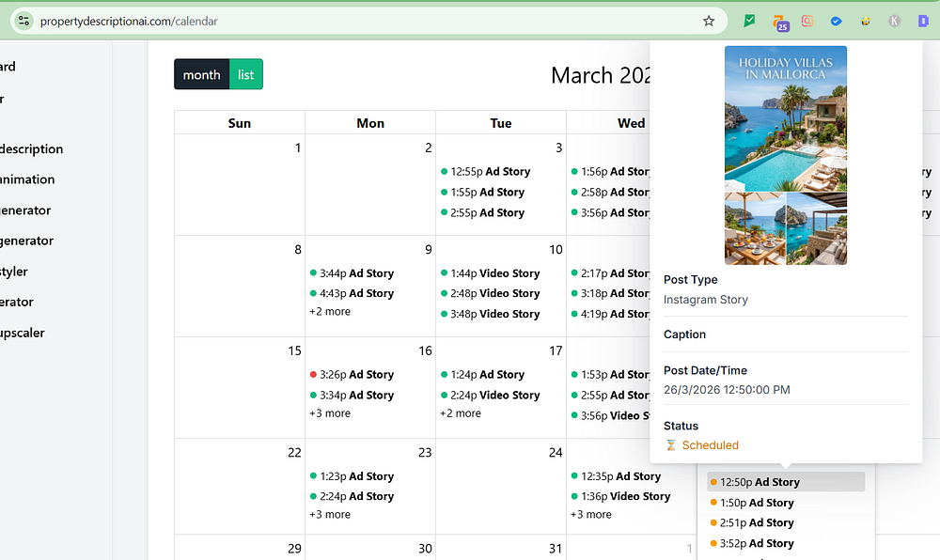940x560 pixels.
Task: Open the extension with badge 25
Action: (780, 23)
